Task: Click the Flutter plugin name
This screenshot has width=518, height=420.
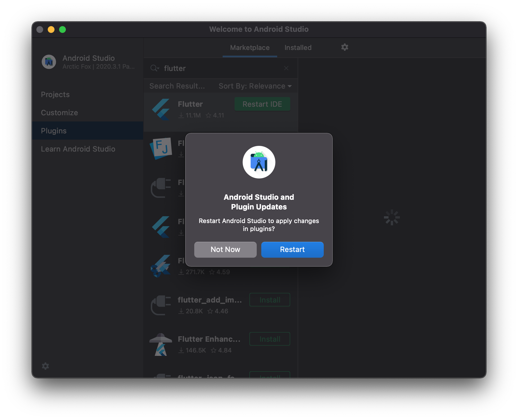Action: coord(190,104)
